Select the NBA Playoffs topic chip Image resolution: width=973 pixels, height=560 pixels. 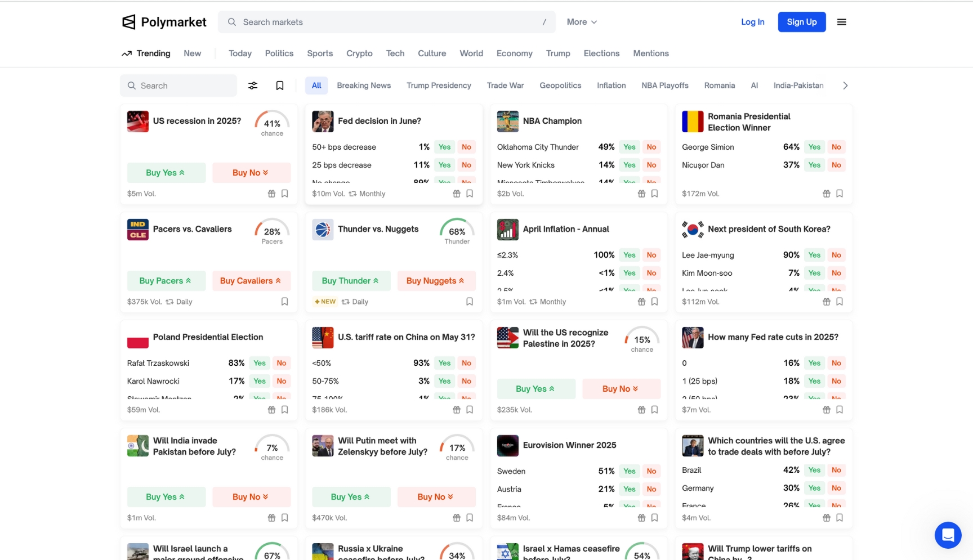(x=665, y=86)
